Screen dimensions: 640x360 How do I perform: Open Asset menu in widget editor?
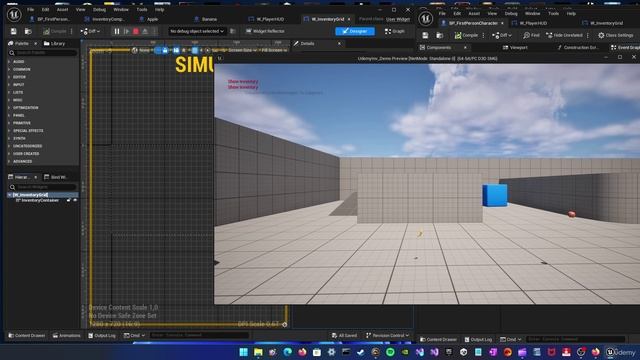(x=62, y=9)
